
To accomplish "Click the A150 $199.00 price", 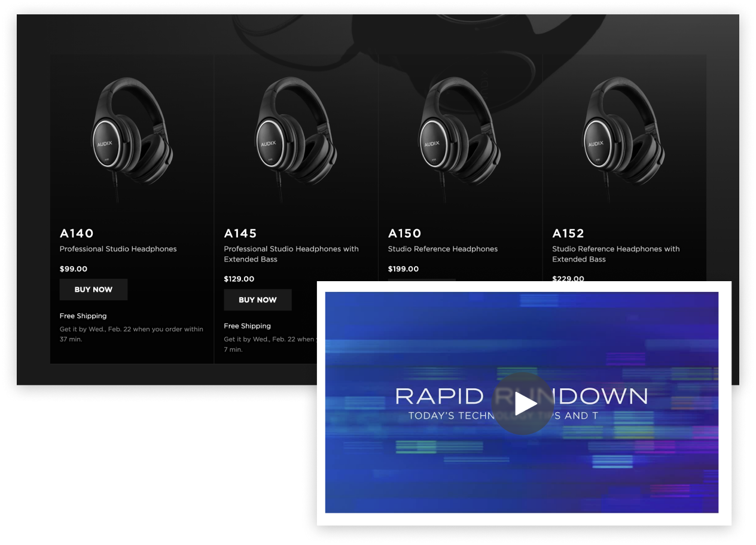I will coord(404,269).
